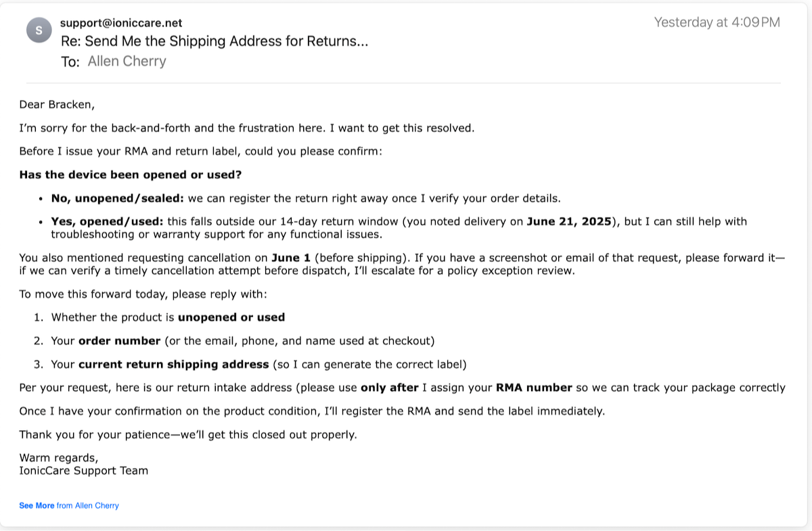Click "from Allen Cherry" beside See More

(x=88, y=505)
